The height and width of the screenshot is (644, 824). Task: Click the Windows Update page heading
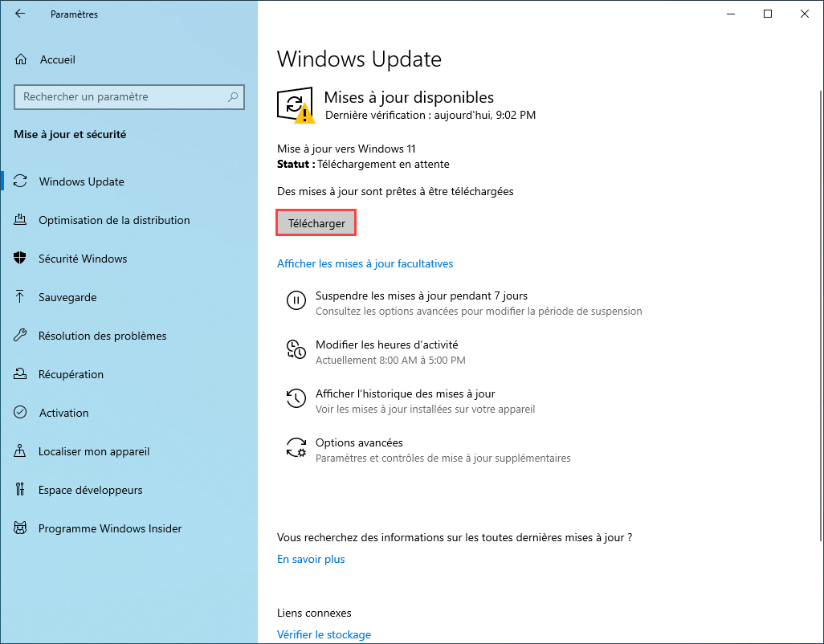tap(359, 59)
